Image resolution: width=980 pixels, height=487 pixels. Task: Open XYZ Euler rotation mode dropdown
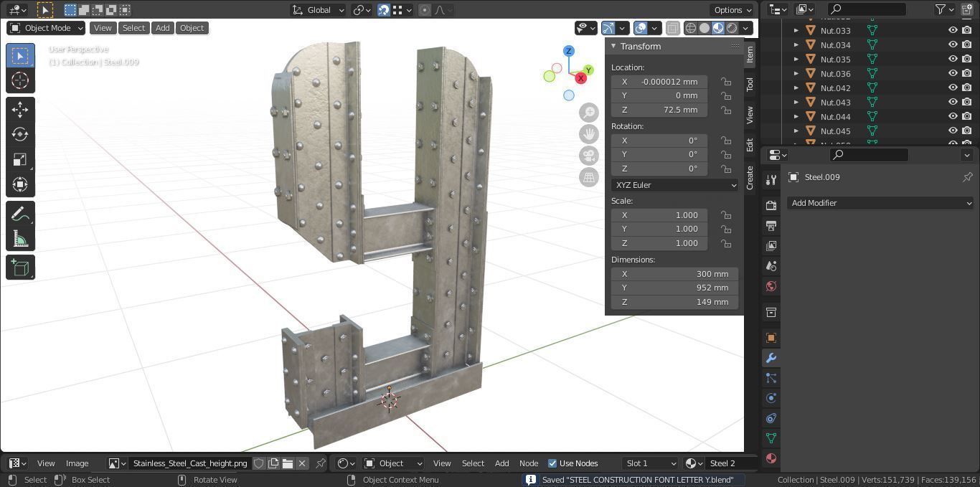(674, 185)
